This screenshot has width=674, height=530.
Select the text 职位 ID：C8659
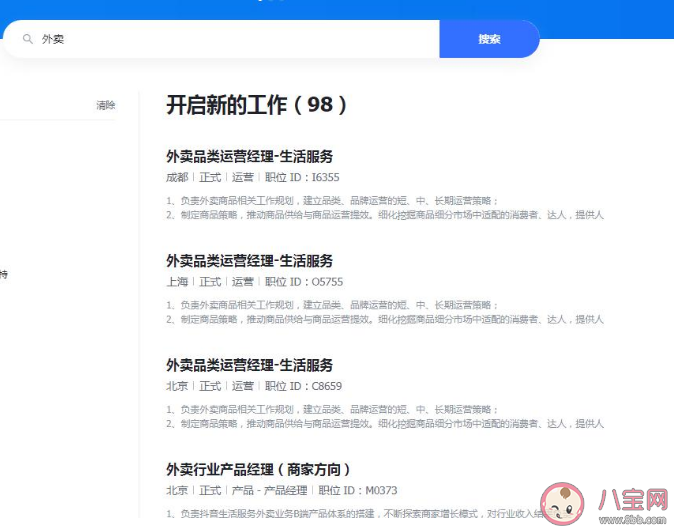point(303,386)
